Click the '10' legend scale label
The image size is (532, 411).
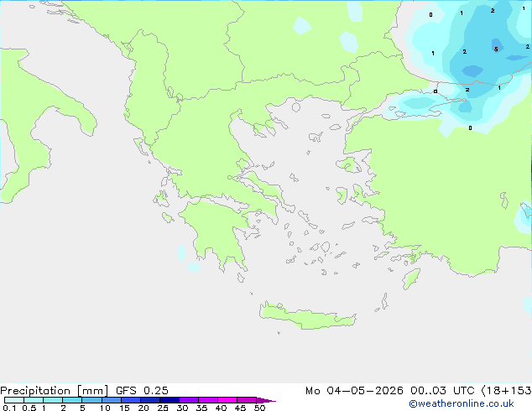click(105, 408)
